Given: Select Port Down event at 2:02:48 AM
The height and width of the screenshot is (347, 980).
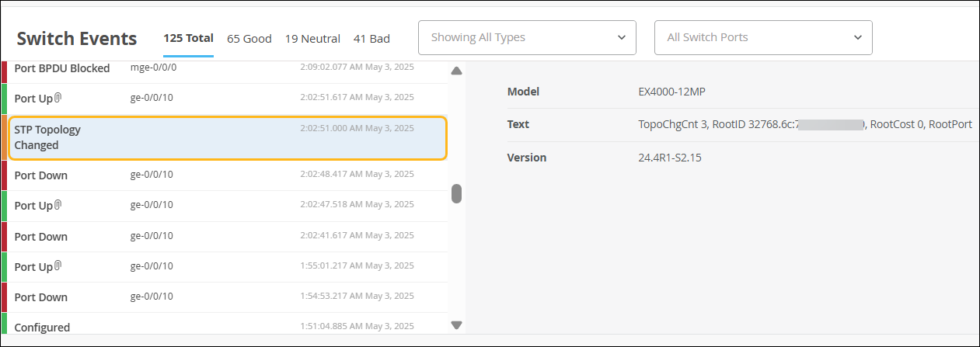Looking at the screenshot, I should tap(227, 175).
